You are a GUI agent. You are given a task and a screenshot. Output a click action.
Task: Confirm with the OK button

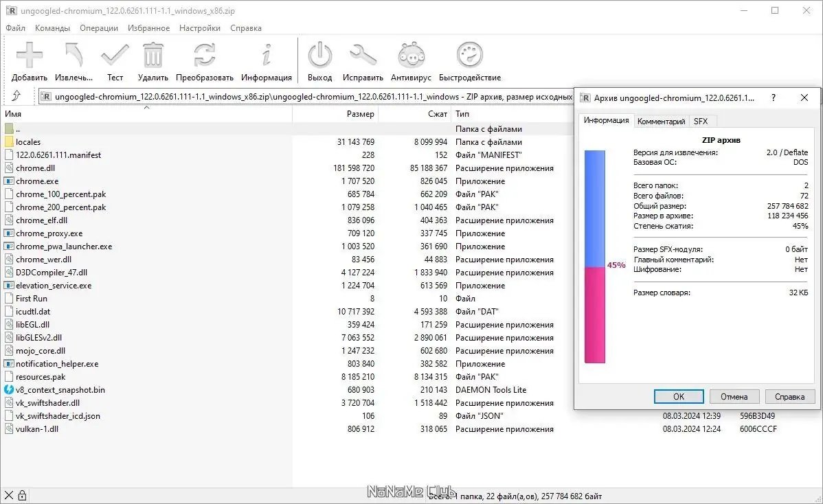(679, 396)
